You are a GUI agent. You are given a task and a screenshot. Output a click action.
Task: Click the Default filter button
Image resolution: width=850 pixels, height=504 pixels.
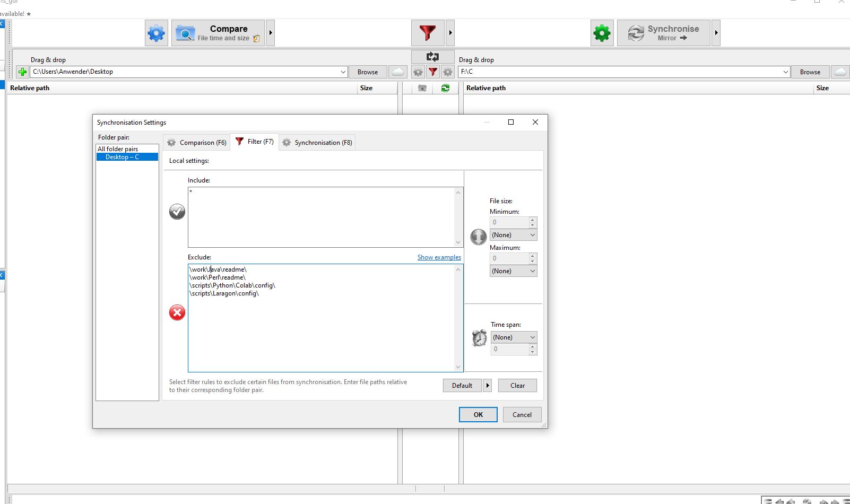(462, 386)
